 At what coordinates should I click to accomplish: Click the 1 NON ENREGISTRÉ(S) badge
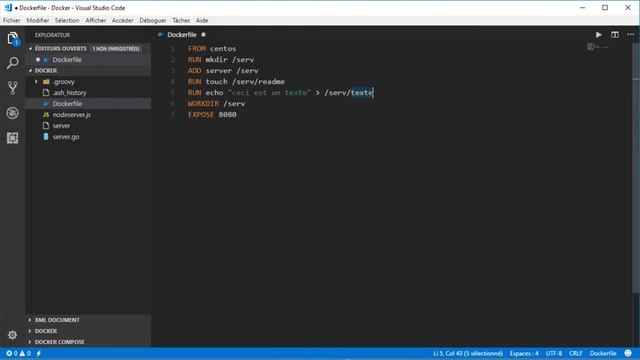(x=116, y=49)
